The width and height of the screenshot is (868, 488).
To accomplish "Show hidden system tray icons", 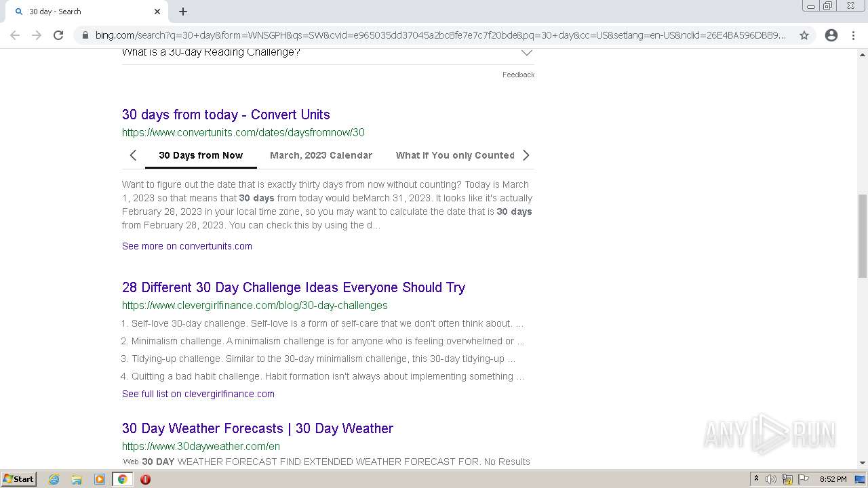I will [x=756, y=479].
